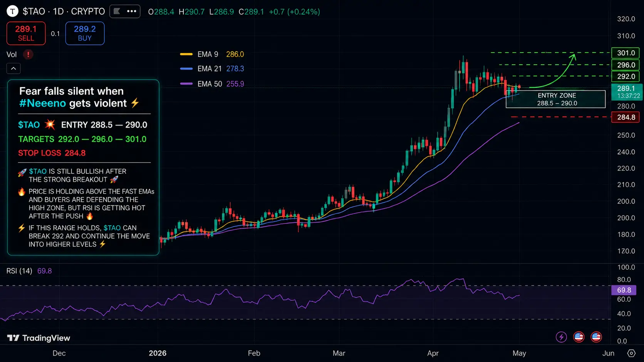Click the close price C289.1 in the header

[251, 12]
